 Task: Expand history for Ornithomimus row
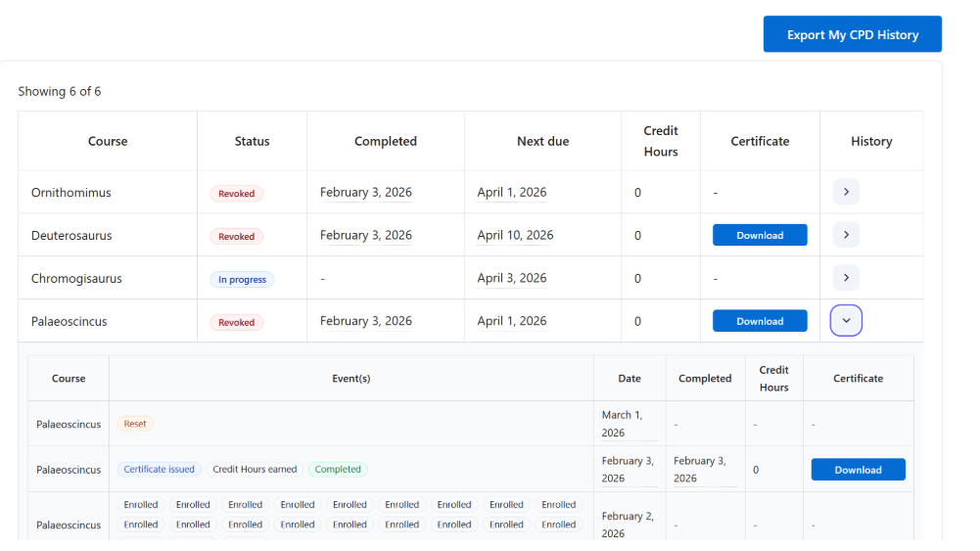846,192
